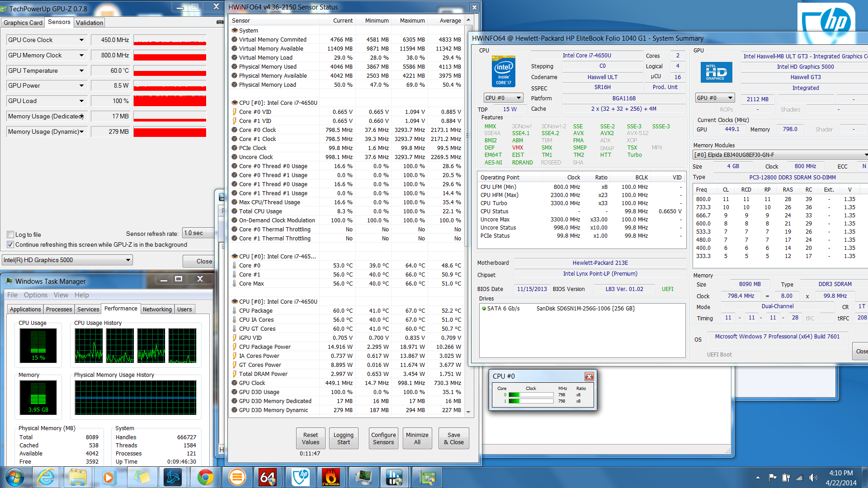This screenshot has width=868, height=488.
Task: Click the sensor list scroll-down arrow
Action: pyautogui.click(x=468, y=412)
